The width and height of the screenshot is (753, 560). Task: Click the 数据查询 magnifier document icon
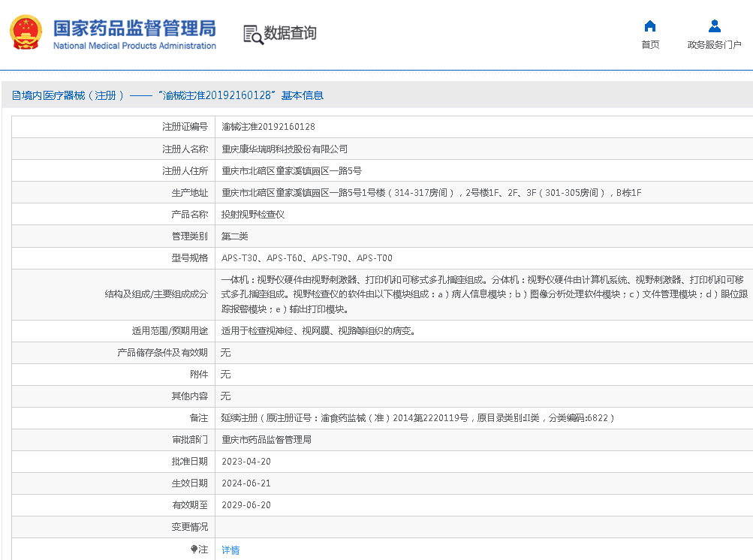coord(253,34)
